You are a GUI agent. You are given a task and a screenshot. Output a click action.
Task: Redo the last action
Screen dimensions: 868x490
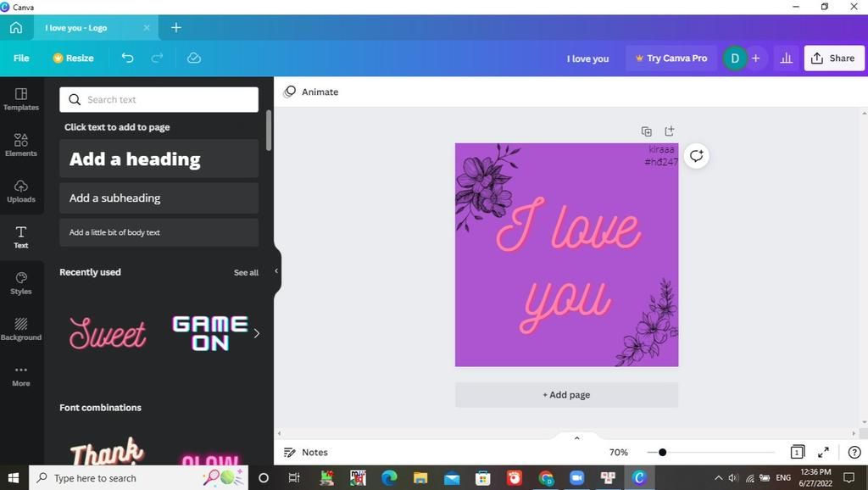tap(157, 58)
